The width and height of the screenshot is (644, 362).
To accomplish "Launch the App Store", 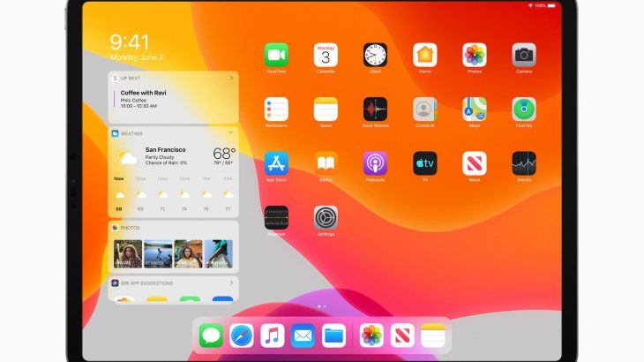I will click(276, 163).
